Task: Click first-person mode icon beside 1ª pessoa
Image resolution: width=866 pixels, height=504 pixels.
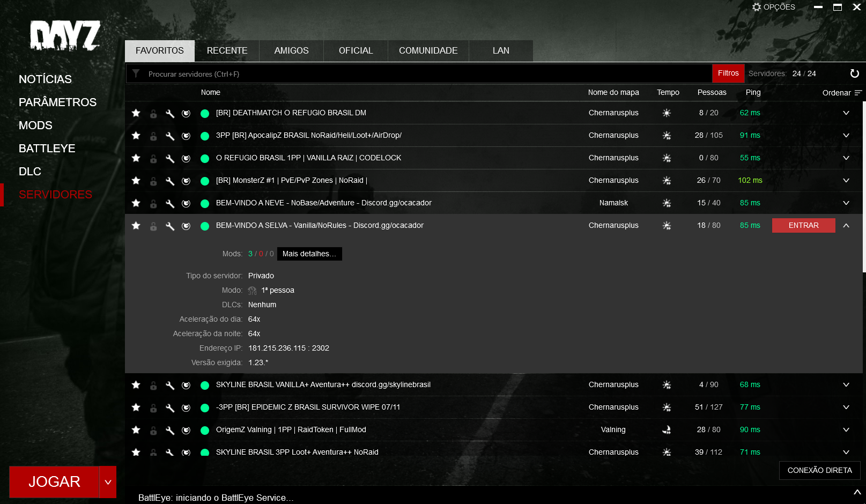Action: coord(253,291)
